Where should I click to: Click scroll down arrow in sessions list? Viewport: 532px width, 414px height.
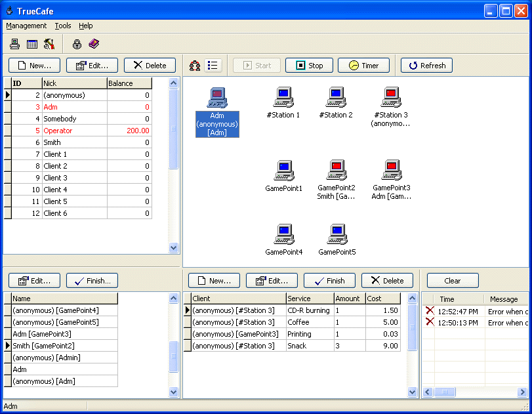click(173, 392)
